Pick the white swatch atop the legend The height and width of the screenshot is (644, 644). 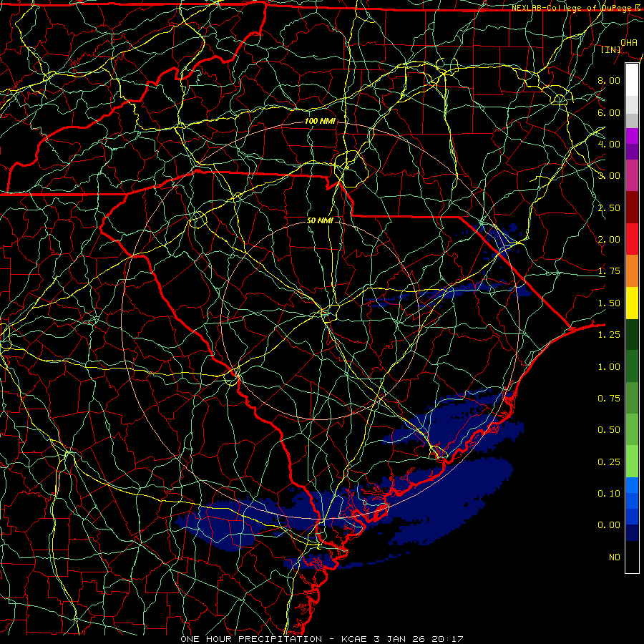click(x=632, y=79)
